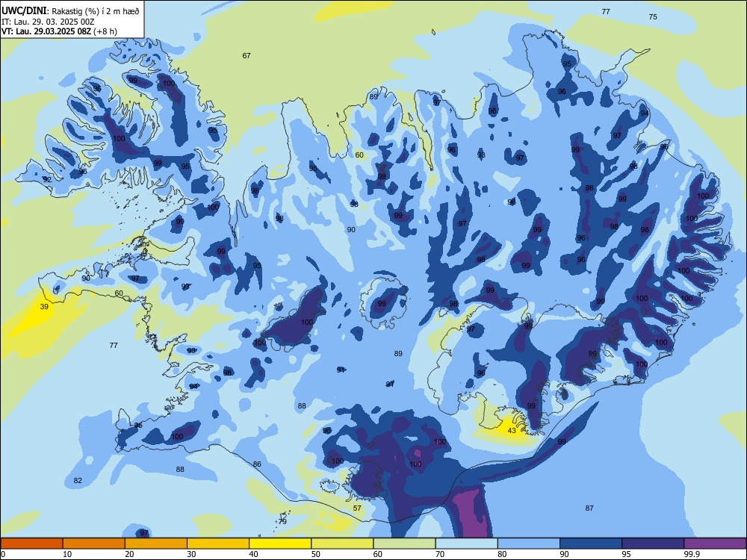Click the 86 humidity value on the map

pos(257,464)
